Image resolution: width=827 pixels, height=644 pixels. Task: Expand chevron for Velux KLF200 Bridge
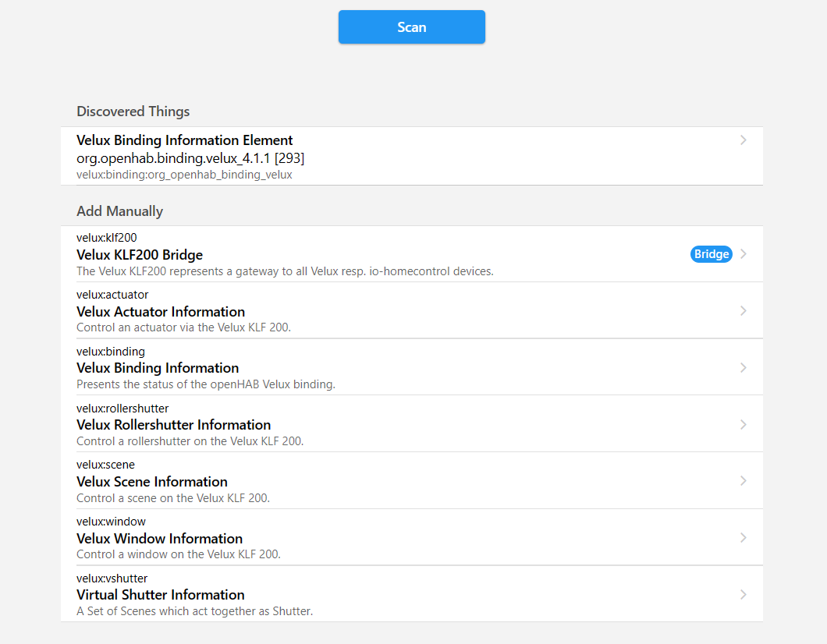point(744,254)
